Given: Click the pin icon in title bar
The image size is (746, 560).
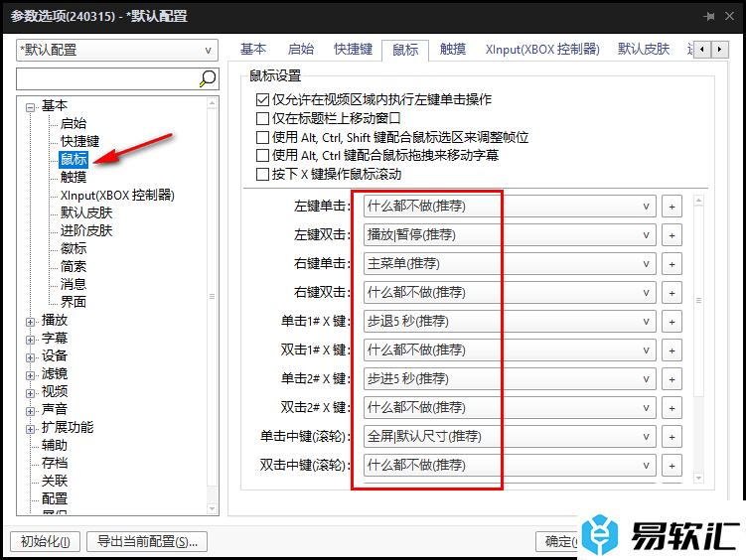Looking at the screenshot, I should point(709,16).
